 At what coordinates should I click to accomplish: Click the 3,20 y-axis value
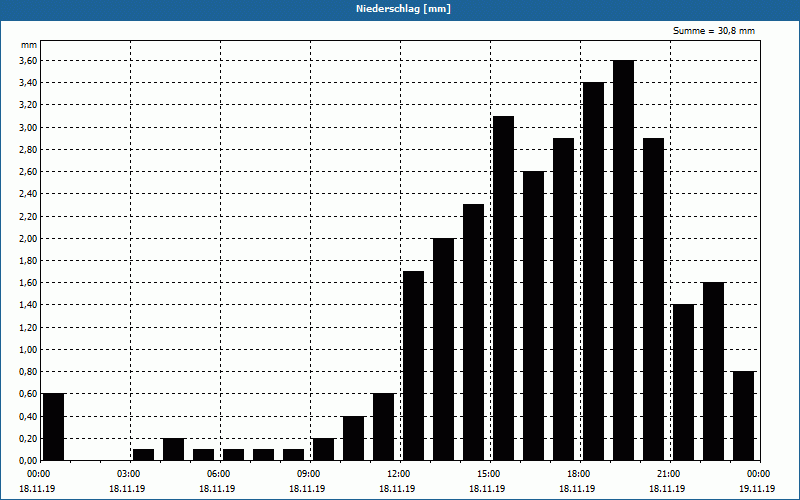(x=29, y=105)
